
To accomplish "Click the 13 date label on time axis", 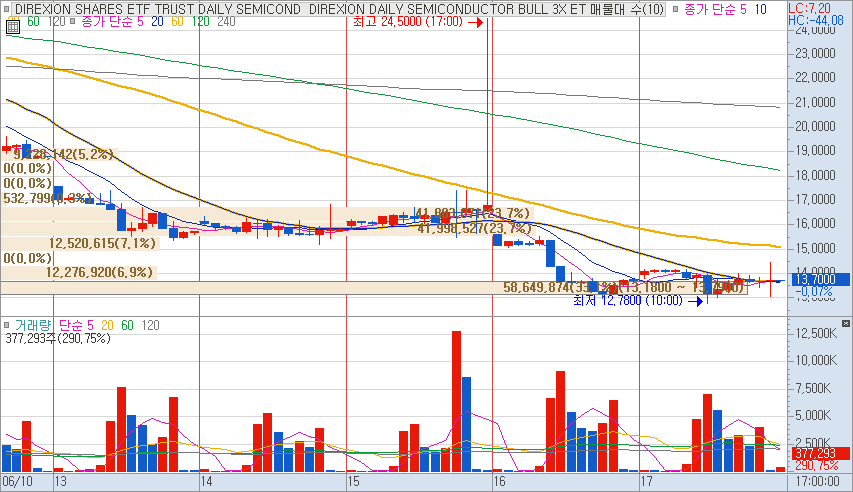I will pyautogui.click(x=60, y=482).
